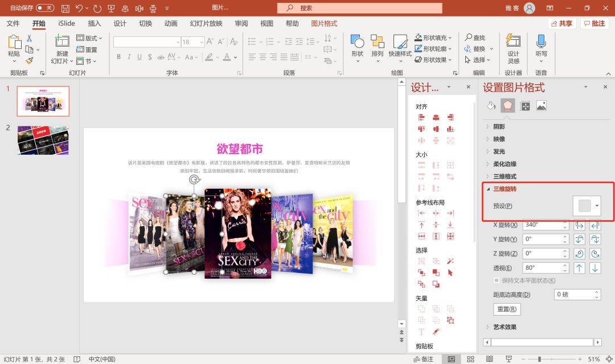Click the align top icon in iSlide panel

pos(421,129)
